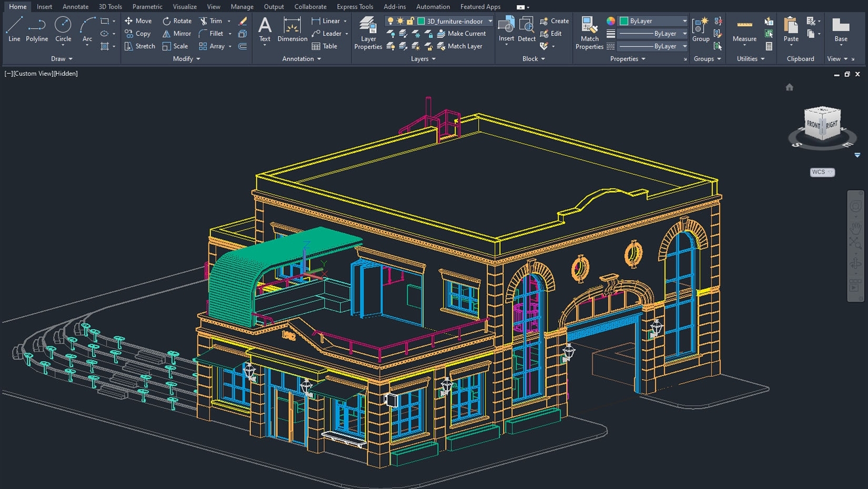
Task: Select the Polyline tool
Action: click(x=37, y=28)
